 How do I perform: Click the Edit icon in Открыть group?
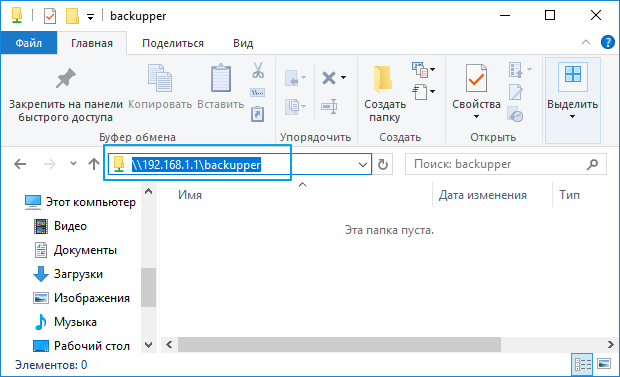coord(516,92)
